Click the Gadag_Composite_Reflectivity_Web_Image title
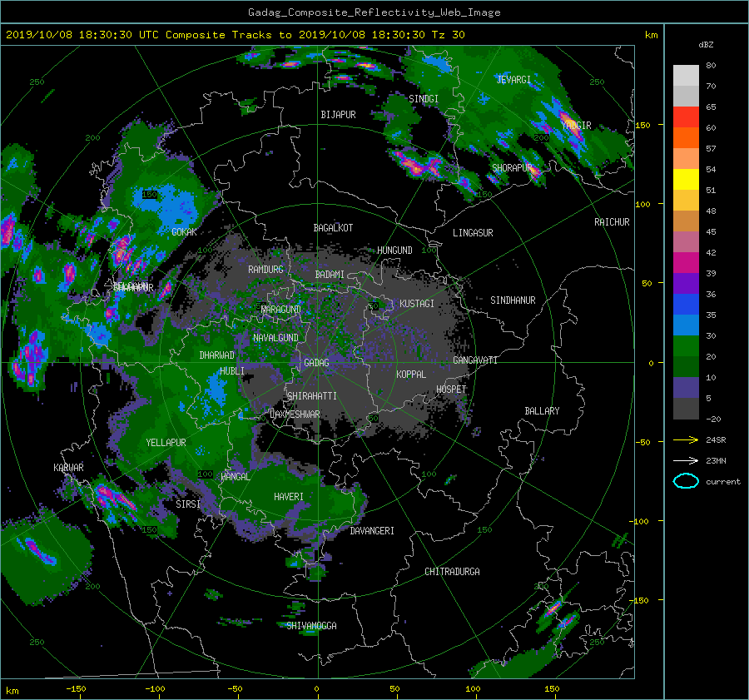This screenshot has width=749, height=700. (374, 12)
